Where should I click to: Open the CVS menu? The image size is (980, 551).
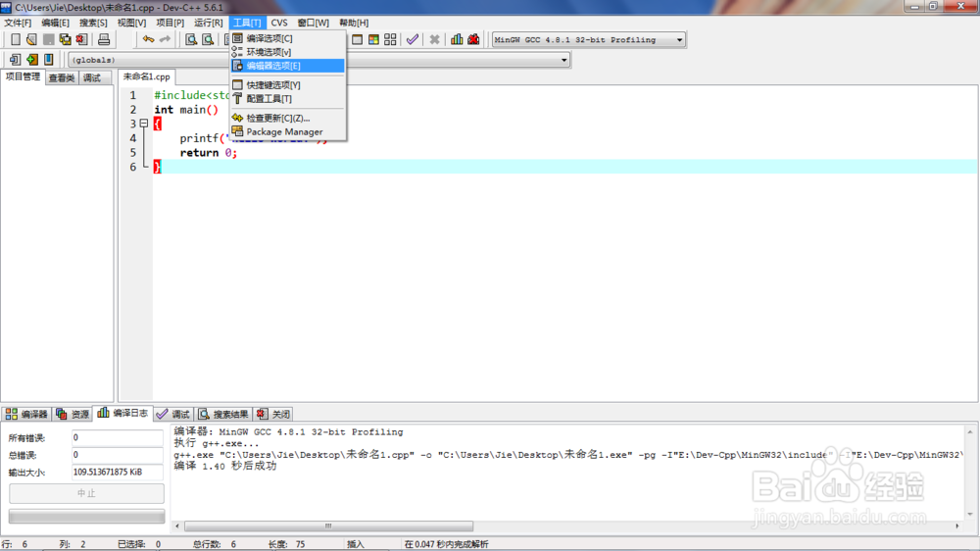(279, 23)
